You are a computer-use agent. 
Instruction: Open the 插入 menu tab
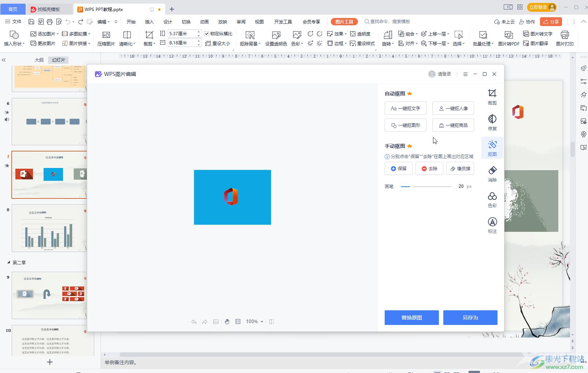click(x=149, y=22)
